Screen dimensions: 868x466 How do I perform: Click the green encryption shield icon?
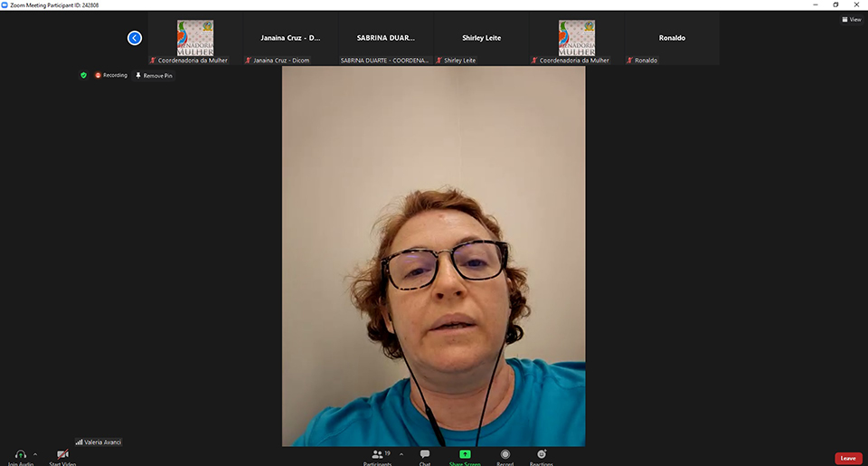84,75
